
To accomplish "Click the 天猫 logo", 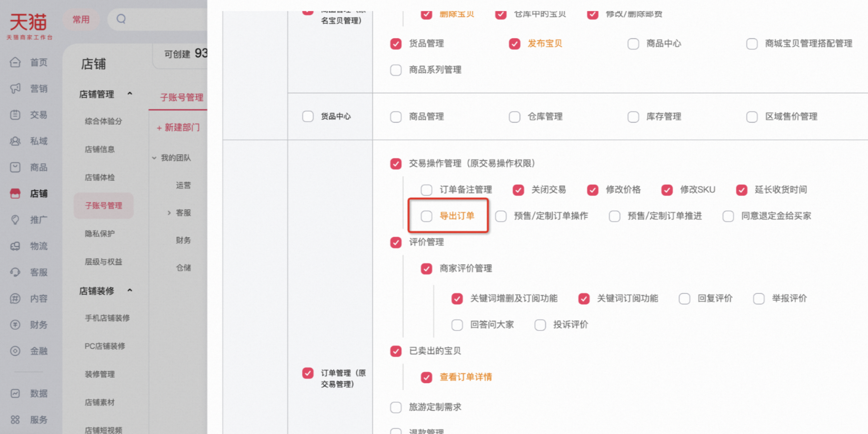I will click(x=29, y=26).
